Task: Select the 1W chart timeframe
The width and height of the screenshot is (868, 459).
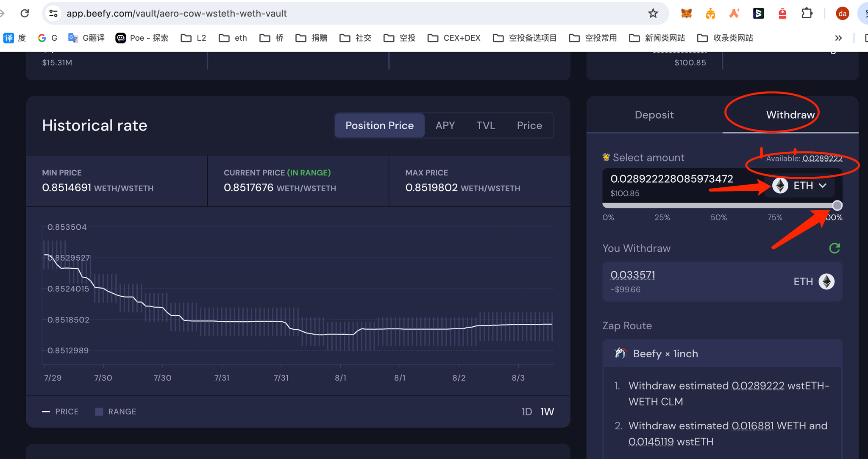Action: tap(547, 412)
